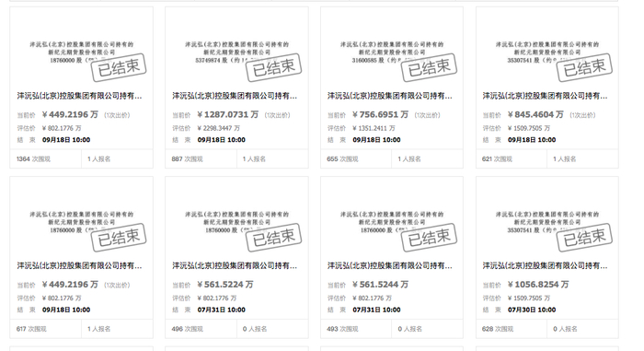
Task: Click 已结束 stamp on ¥1056.8254万 listing
Action: [584, 238]
